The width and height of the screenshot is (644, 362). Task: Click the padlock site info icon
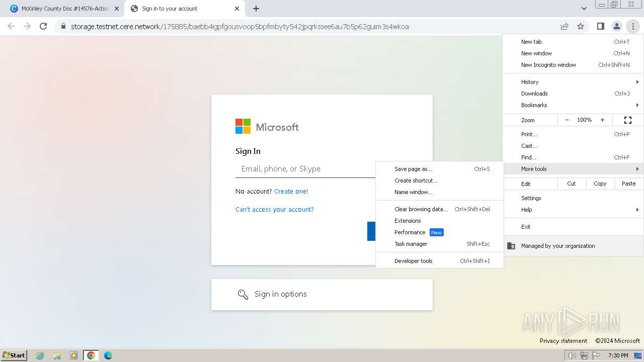coord(63,26)
